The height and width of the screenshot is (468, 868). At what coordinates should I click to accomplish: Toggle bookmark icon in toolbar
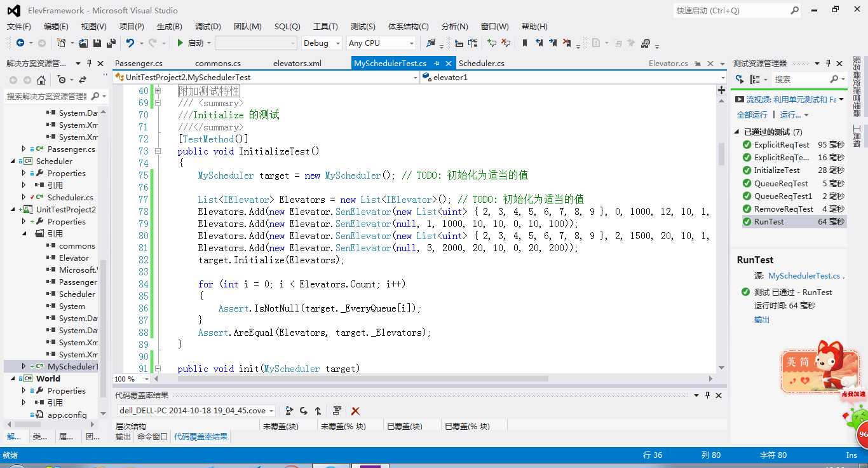(525, 43)
